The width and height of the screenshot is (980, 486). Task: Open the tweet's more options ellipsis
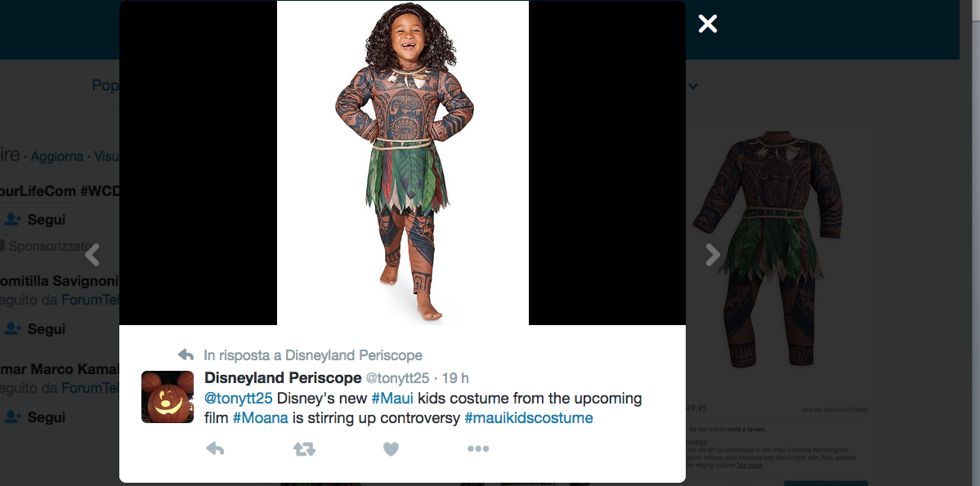point(478,448)
